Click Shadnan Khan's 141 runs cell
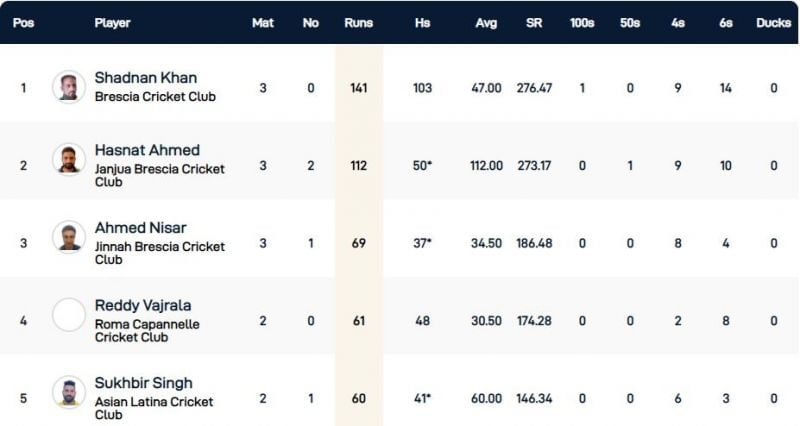 pyautogui.click(x=358, y=88)
